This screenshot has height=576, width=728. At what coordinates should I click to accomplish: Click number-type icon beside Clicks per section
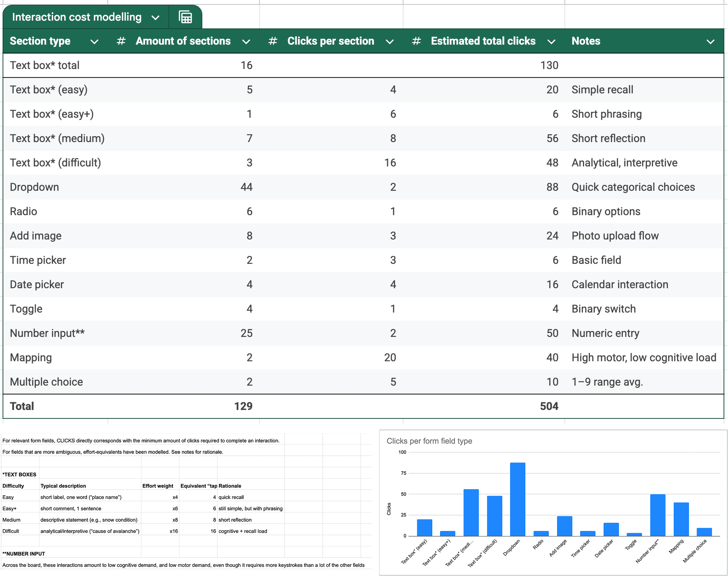point(272,41)
